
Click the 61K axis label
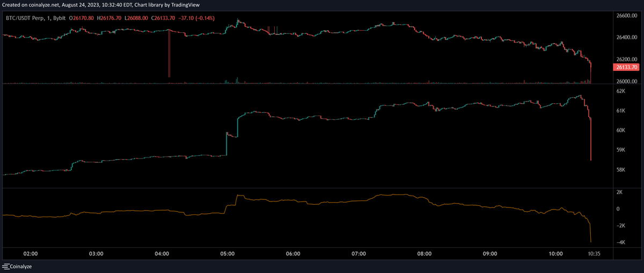point(620,111)
